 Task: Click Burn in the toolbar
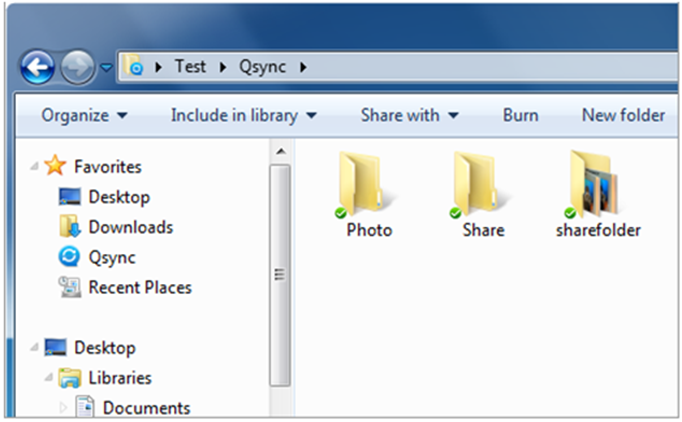[x=520, y=115]
